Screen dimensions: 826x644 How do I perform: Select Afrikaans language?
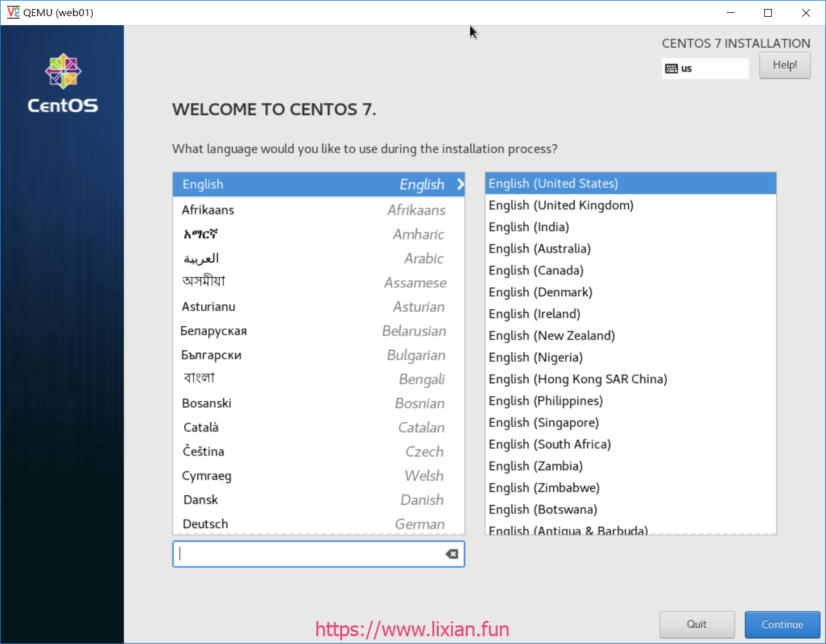318,210
